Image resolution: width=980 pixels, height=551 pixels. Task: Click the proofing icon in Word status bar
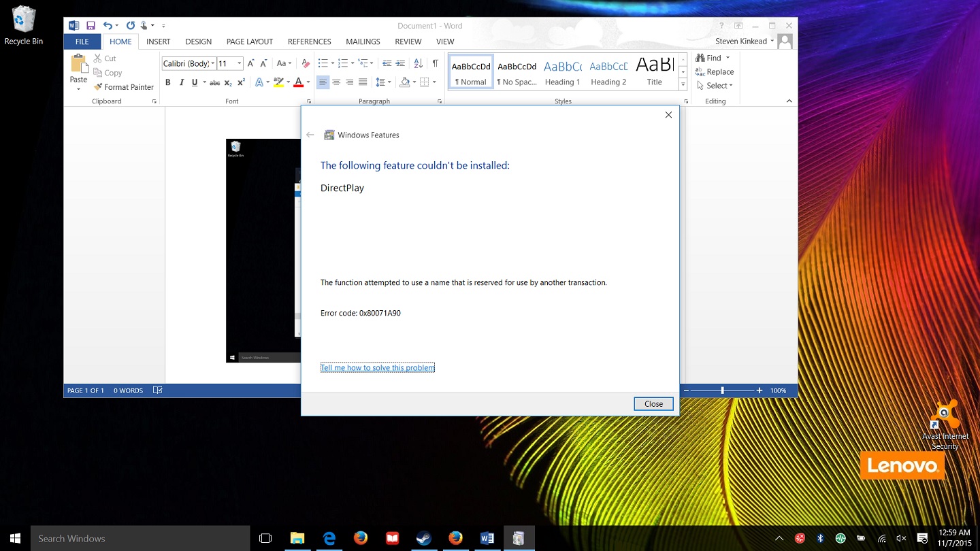click(158, 390)
